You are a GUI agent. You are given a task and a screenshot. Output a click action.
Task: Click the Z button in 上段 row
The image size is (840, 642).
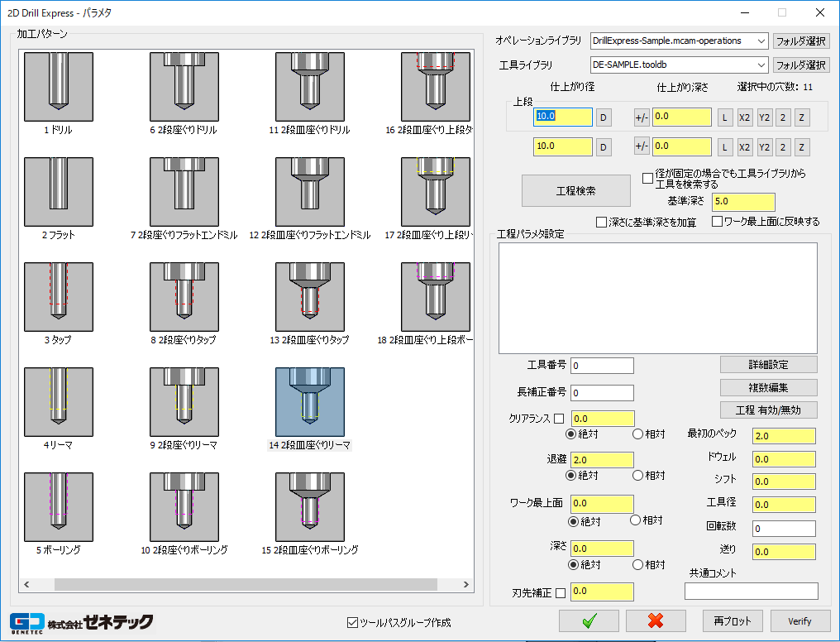click(801, 117)
